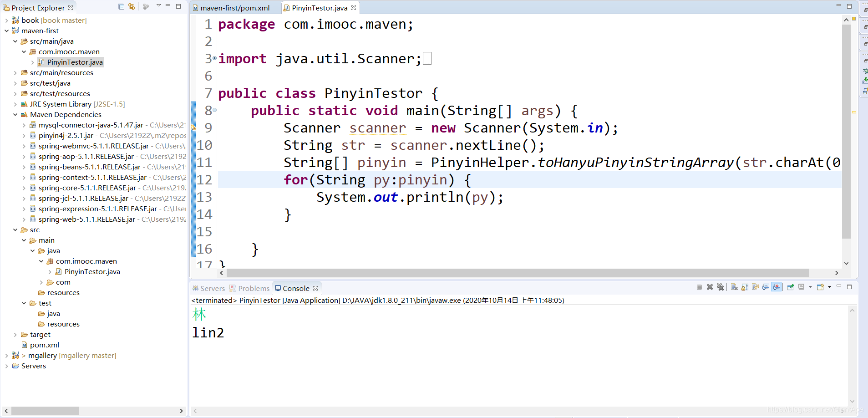The image size is (868, 418).
Task: Toggle show console on standard output
Action: [x=766, y=287]
